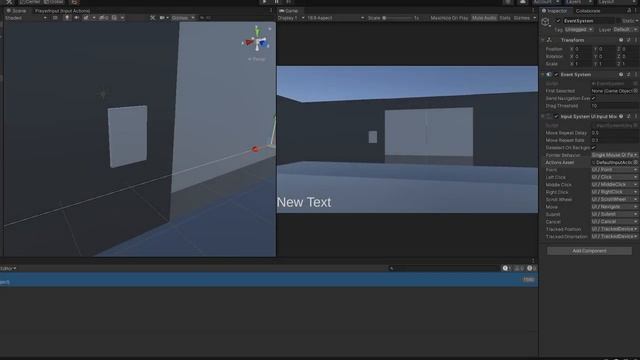Pause the game with the Pause button
Viewport: 640px width, 360px height.
click(276, 2)
